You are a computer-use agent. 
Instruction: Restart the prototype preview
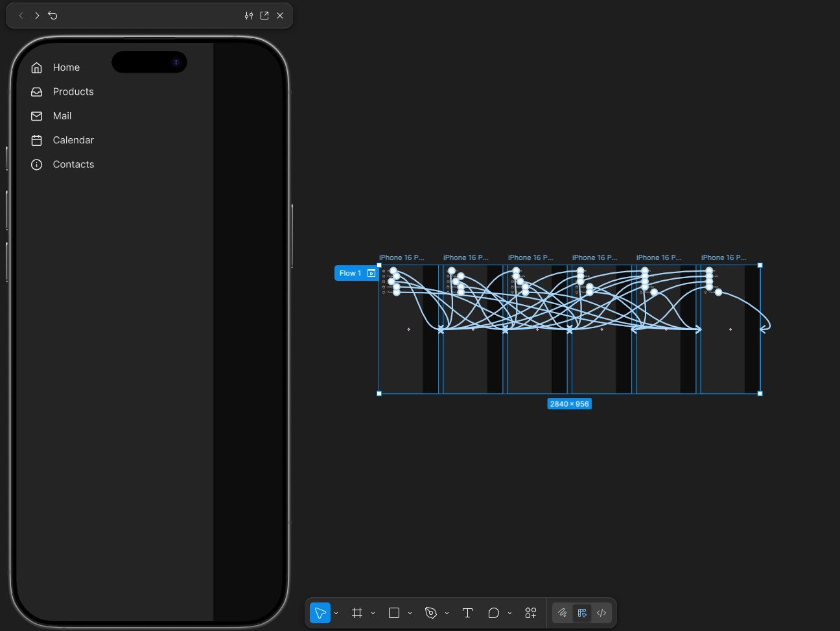53,16
